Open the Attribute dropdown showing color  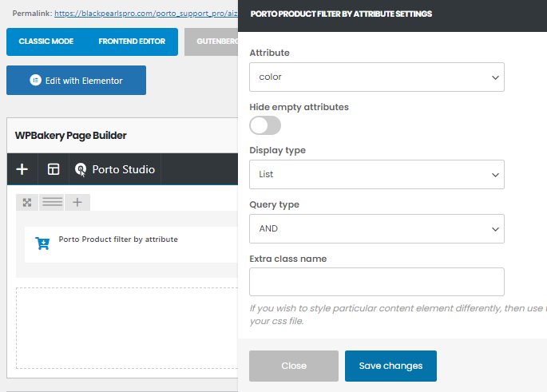point(377,77)
